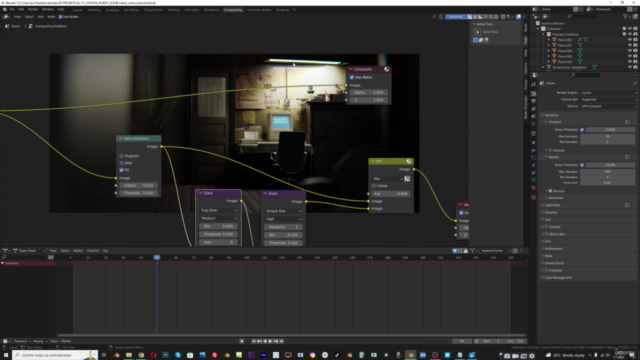Enable Projector on Lens Distortion node
Viewport: 640px width, 360px height.
coord(122,156)
